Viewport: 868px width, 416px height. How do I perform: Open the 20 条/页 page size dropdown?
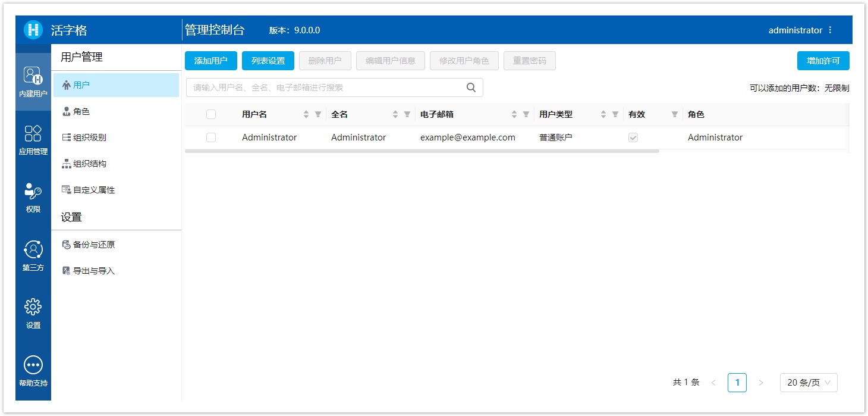click(x=809, y=383)
